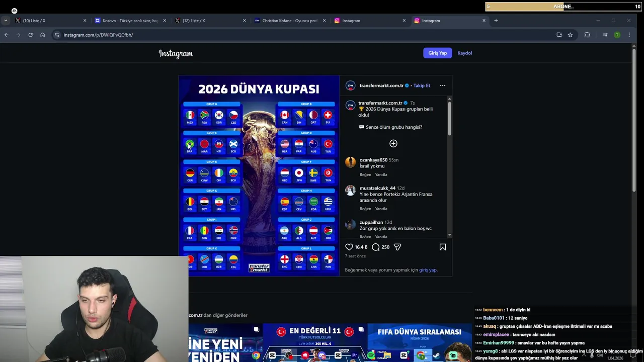Open the Chrome profile avatar
The image size is (644, 362).
pos(617,35)
